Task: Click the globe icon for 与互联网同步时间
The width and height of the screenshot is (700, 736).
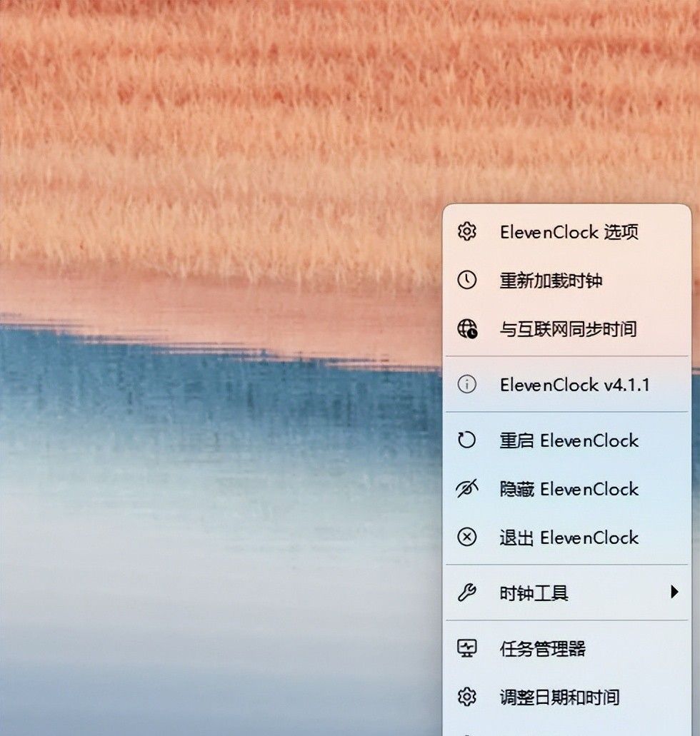Action: point(466,329)
